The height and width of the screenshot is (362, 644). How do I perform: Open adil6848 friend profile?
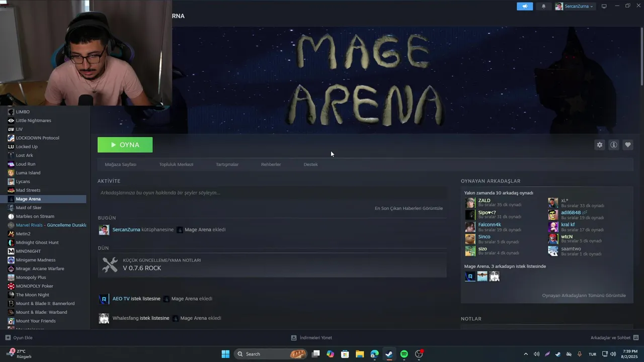571,213
